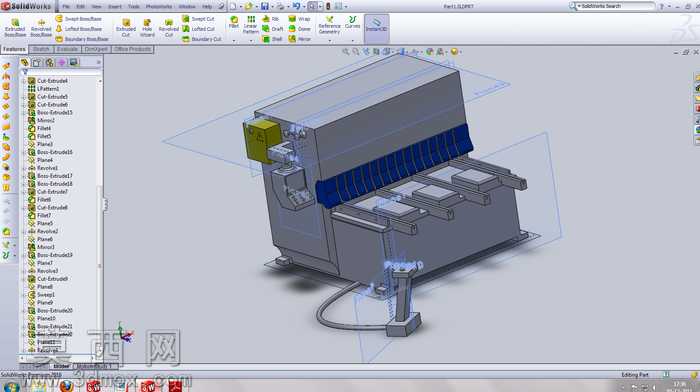Pick the Boundary Boss/Base tool
The width and height of the screenshot is (700, 392).
82,39
